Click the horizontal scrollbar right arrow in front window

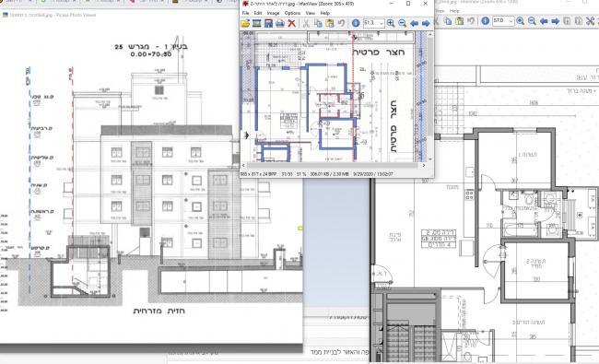(x=423, y=165)
